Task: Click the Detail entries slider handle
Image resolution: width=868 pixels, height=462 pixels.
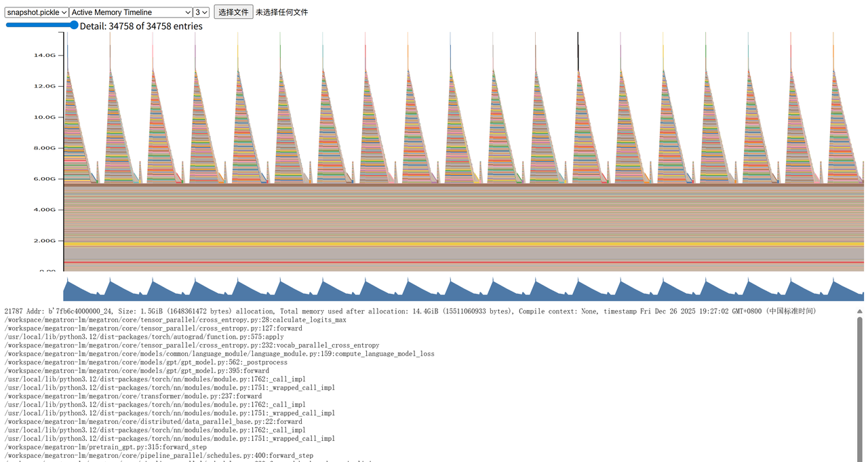Action: click(x=74, y=25)
